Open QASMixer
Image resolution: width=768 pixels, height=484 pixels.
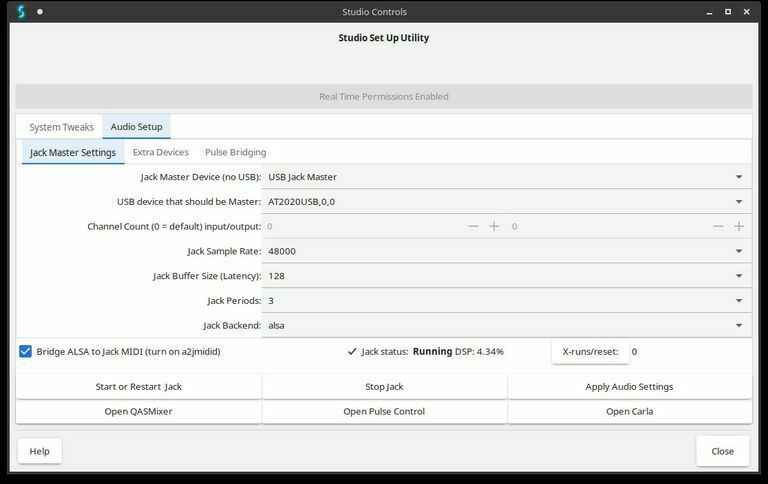pos(139,411)
